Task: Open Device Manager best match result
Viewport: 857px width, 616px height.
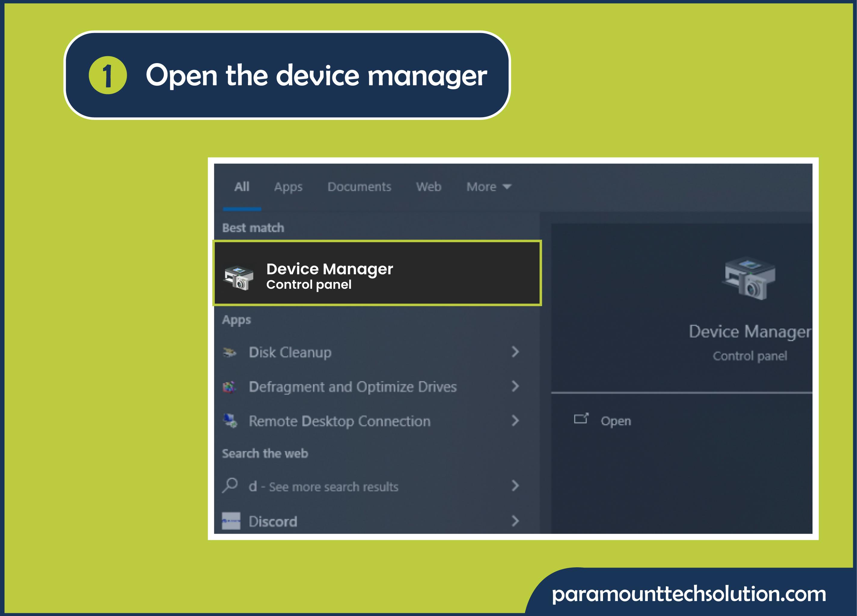Action: (377, 273)
